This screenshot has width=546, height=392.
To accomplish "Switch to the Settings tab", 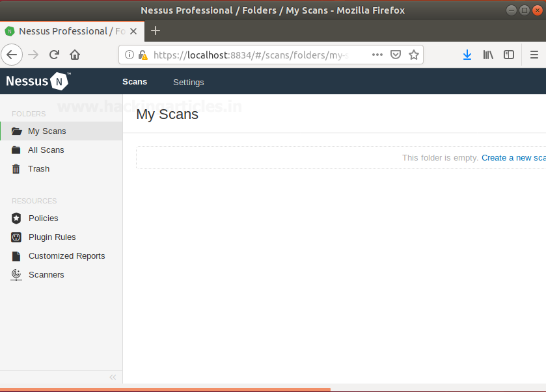I will click(189, 83).
